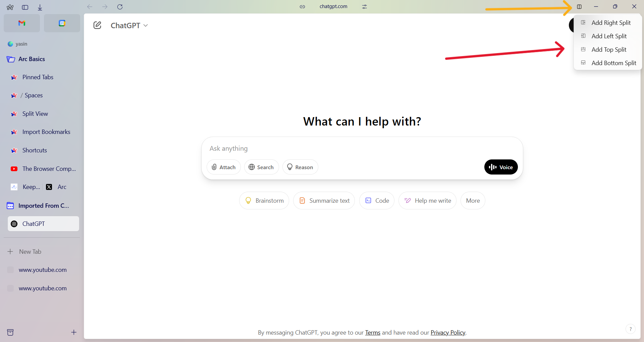Viewport: 644px width, 342px height.
Task: Pick the Code suggestion
Action: pos(377,201)
